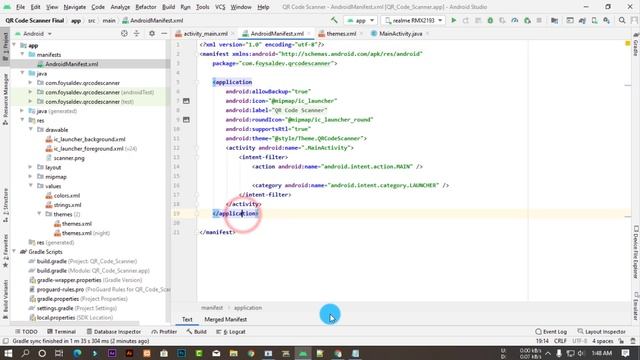Screen dimensions: 640x360
Task: Open the Terminal tool window
Action: (x=61, y=332)
